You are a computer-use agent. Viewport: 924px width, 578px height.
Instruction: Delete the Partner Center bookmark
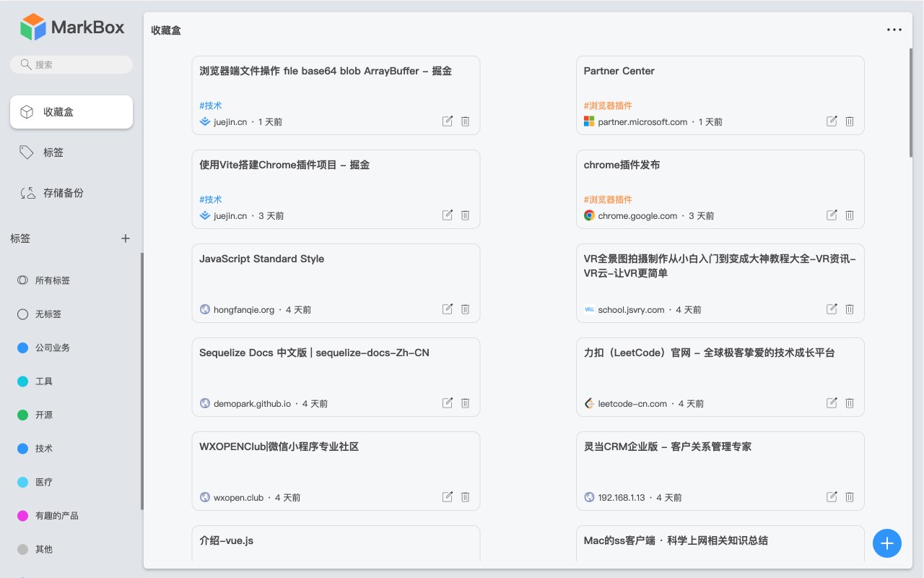[850, 121]
